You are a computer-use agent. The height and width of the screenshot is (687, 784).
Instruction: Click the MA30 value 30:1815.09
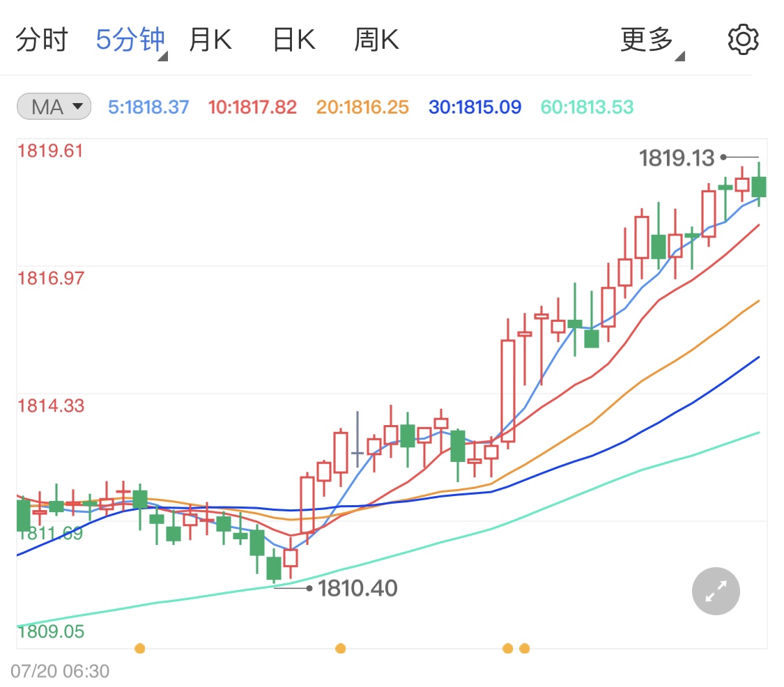475,107
